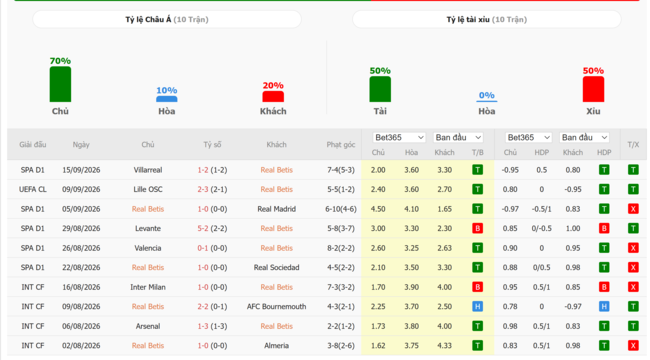This screenshot has width=650, height=360.
Task: Click the red B badge in the Levante T/B column
Action: pyautogui.click(x=477, y=228)
